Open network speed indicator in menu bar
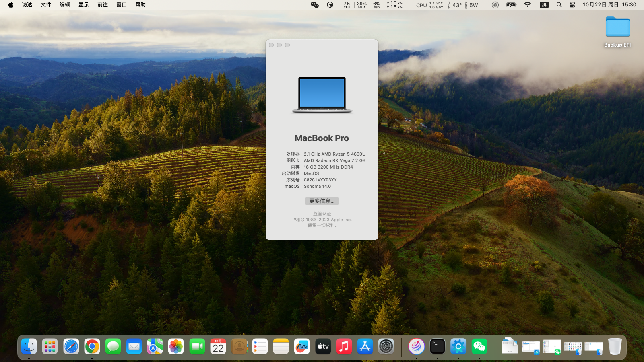 pos(394,5)
